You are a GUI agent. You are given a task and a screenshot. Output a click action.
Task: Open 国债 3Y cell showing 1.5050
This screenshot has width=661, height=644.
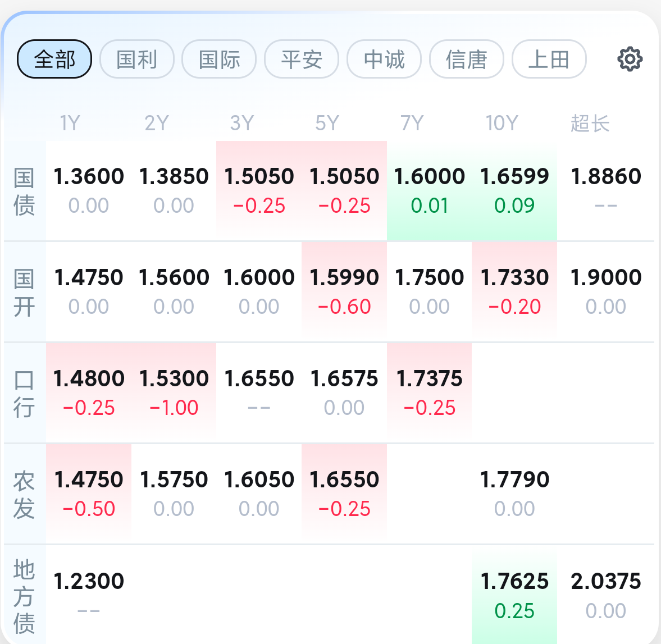(x=259, y=190)
